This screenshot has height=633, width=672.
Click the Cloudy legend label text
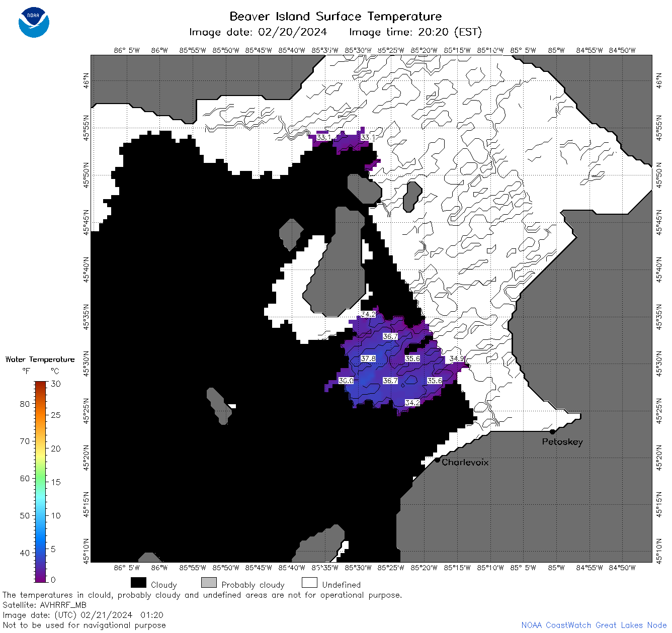point(164,585)
